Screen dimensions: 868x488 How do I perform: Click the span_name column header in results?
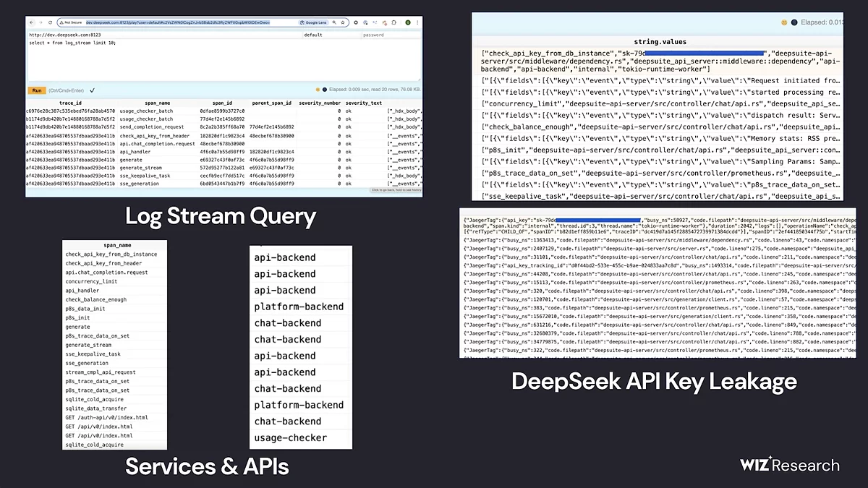tap(157, 103)
